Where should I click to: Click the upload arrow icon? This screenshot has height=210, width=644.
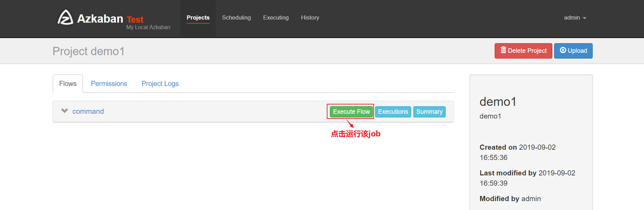pos(563,50)
